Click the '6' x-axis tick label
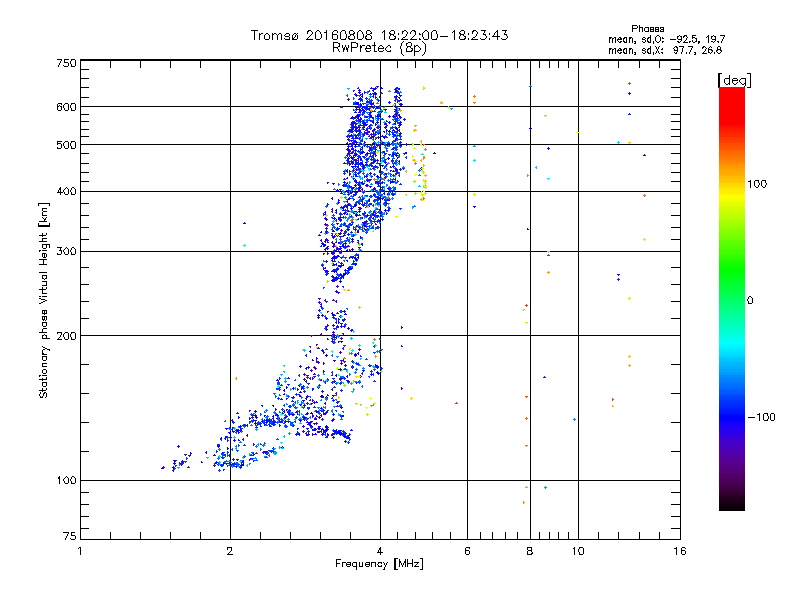Image resolution: width=800 pixels, height=600 pixels. point(467,551)
